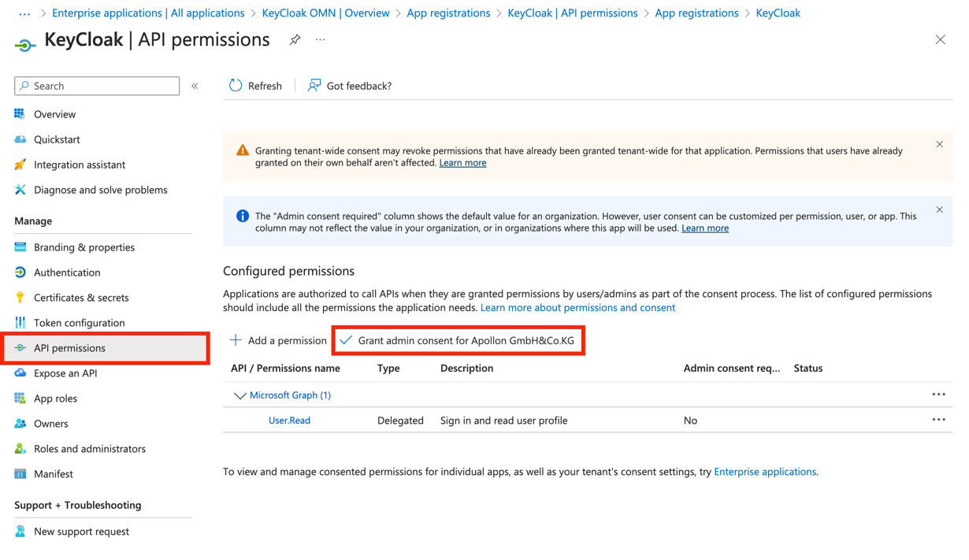Collapse the left sidebar menu

(x=195, y=86)
